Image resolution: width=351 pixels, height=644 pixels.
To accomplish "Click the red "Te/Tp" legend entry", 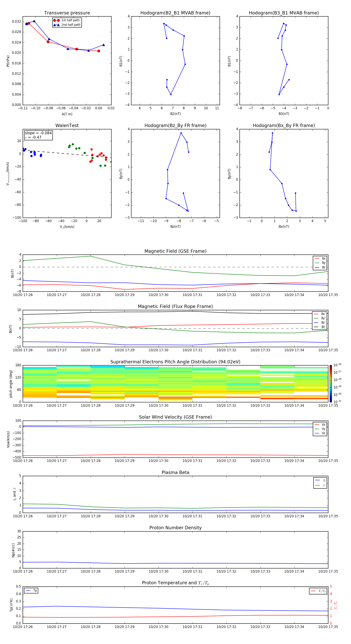I will point(318,591).
